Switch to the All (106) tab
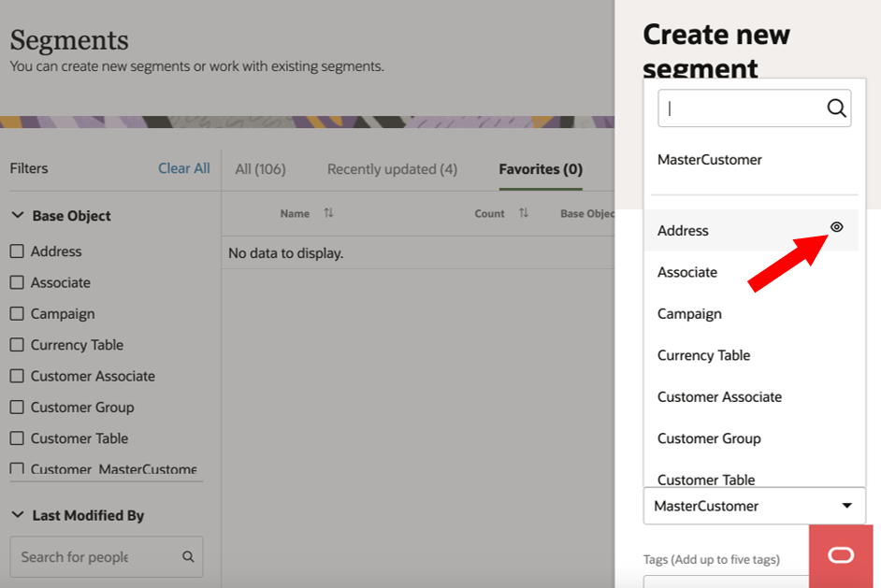This screenshot has width=881, height=588. (260, 169)
